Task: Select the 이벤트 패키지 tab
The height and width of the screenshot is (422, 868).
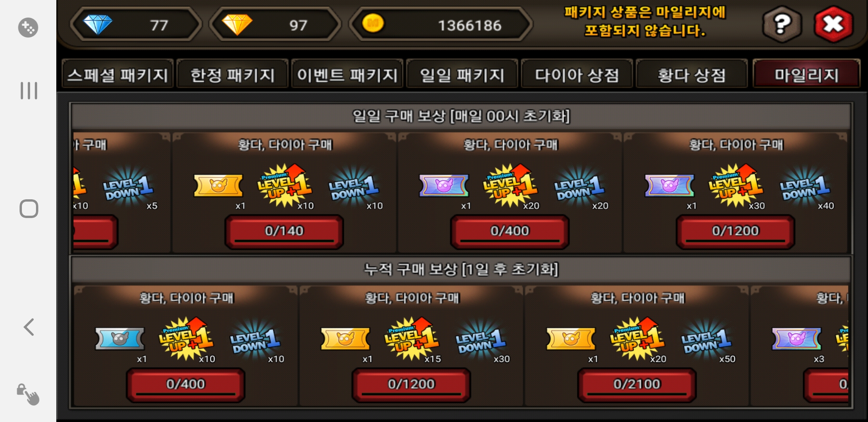Action: click(x=347, y=74)
